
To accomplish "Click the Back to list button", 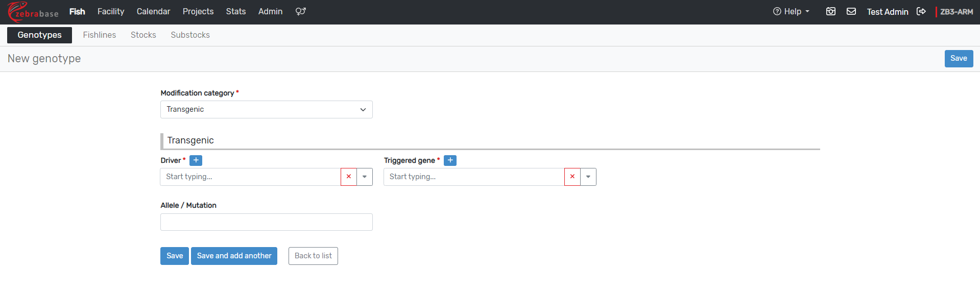I will pyautogui.click(x=313, y=256).
